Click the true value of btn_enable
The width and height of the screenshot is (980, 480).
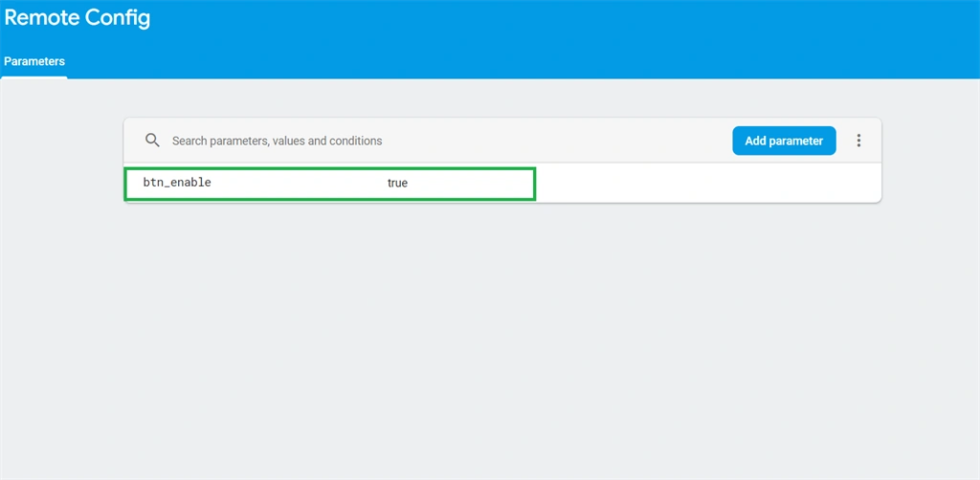pyautogui.click(x=397, y=184)
